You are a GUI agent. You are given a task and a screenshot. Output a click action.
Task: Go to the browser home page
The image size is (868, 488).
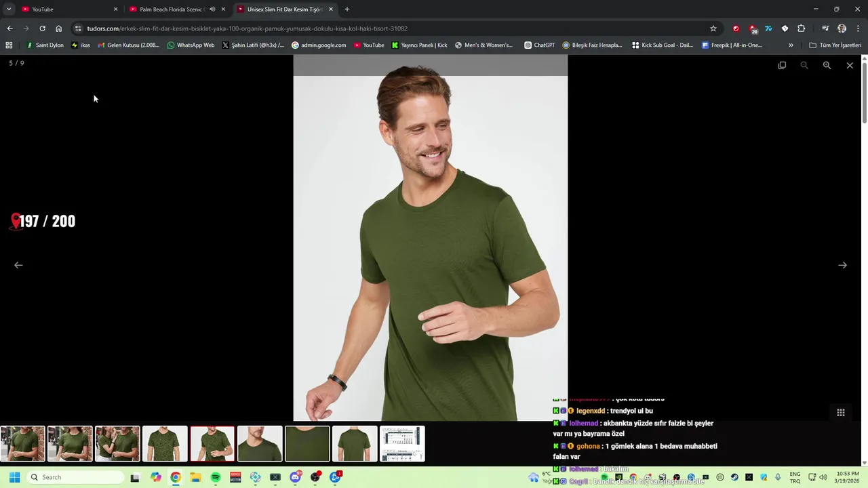click(59, 28)
